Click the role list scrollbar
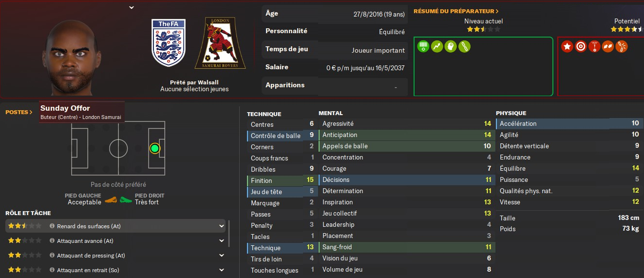This screenshot has width=644, height=278. (x=229, y=234)
